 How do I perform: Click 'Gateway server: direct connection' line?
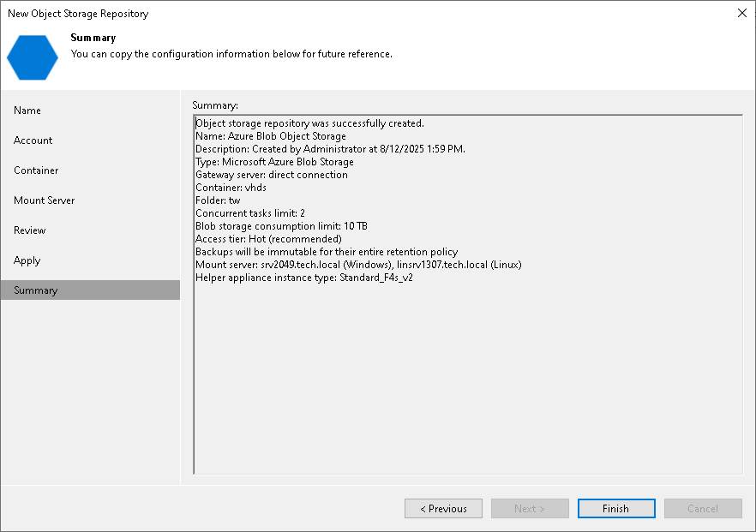pos(272,175)
